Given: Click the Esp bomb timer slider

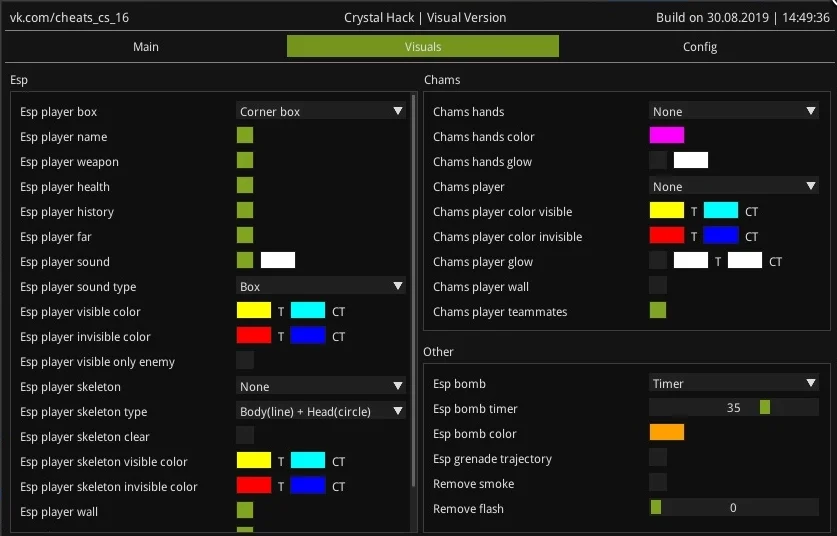Looking at the screenshot, I should coord(734,408).
